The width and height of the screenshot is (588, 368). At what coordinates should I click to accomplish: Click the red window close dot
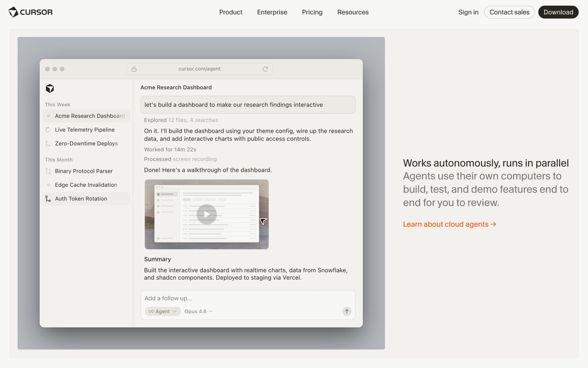(x=48, y=69)
